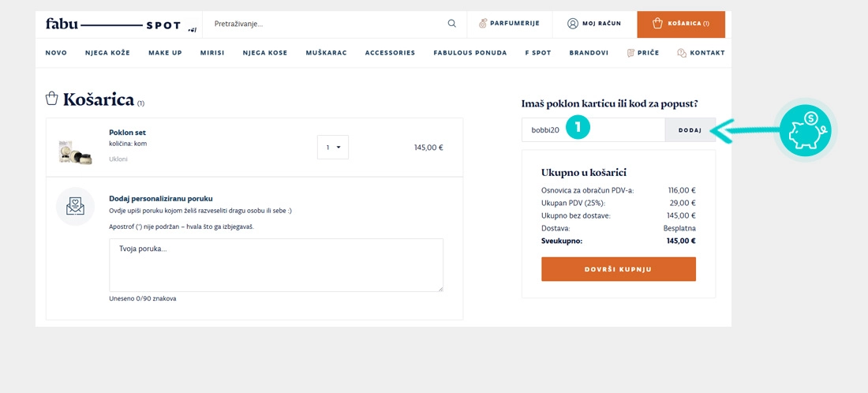868x393 pixels.
Task: Click the Sveukupno 145,00 € total
Action: (x=680, y=241)
